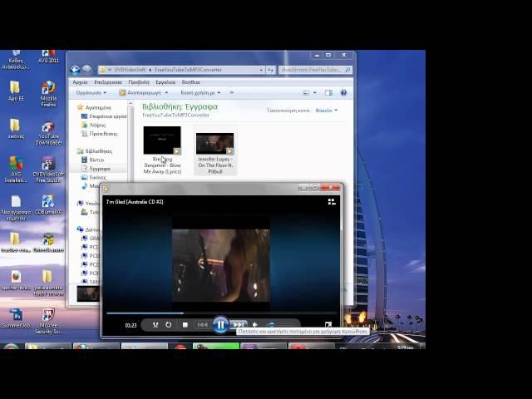Viewport: 532px width, 399px height.
Task: Expand the Οργάνωση dropdown
Action: [x=90, y=93]
